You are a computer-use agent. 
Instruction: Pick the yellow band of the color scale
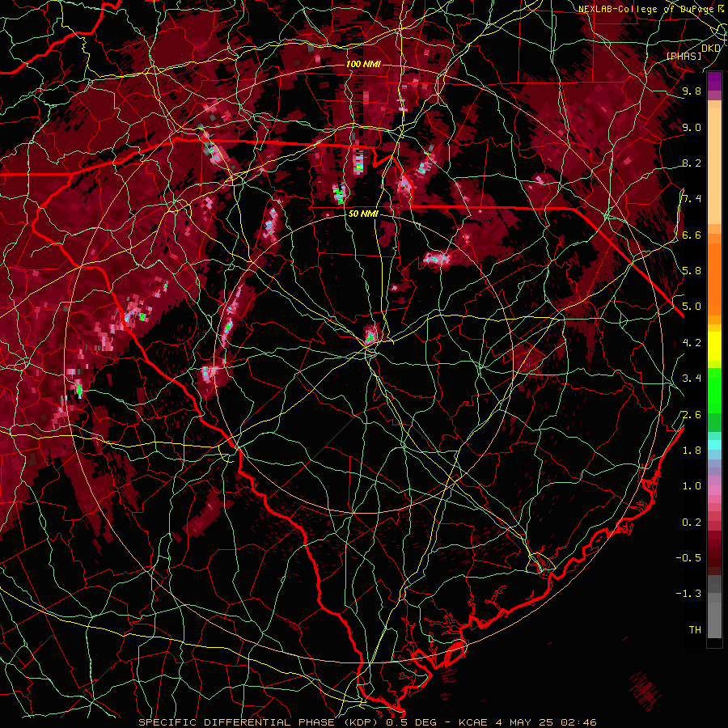[x=714, y=346]
